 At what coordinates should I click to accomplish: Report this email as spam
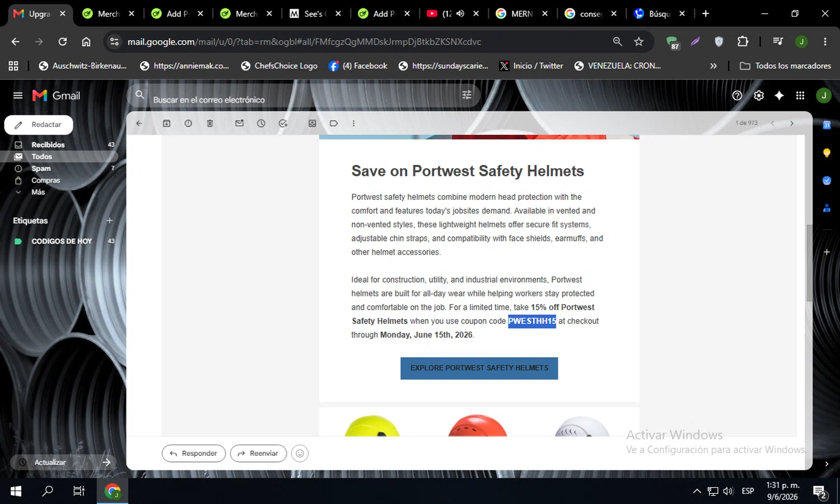(188, 123)
